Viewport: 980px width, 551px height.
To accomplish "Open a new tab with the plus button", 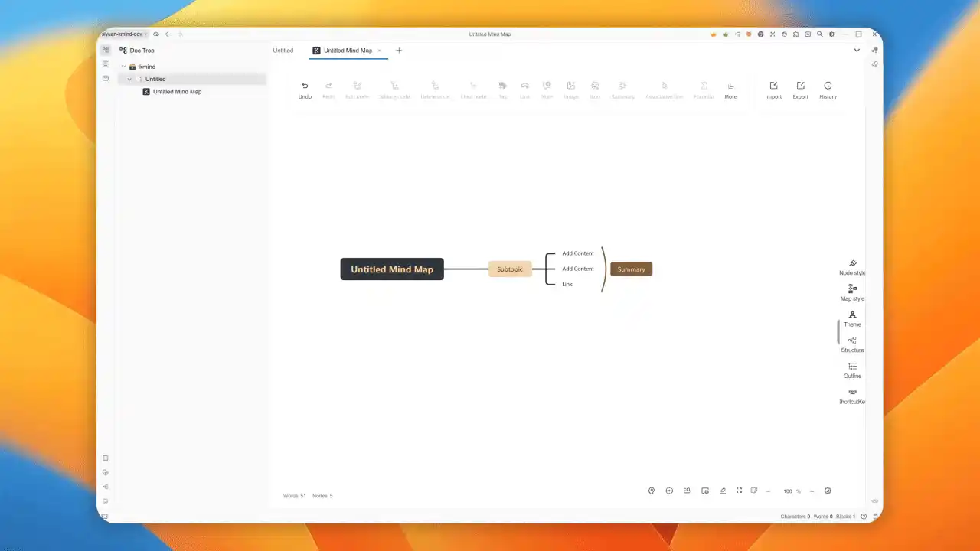I will (399, 51).
